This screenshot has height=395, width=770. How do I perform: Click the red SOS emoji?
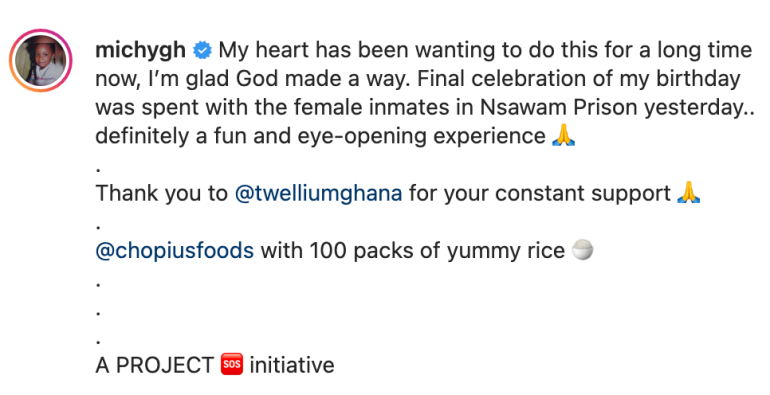232,365
